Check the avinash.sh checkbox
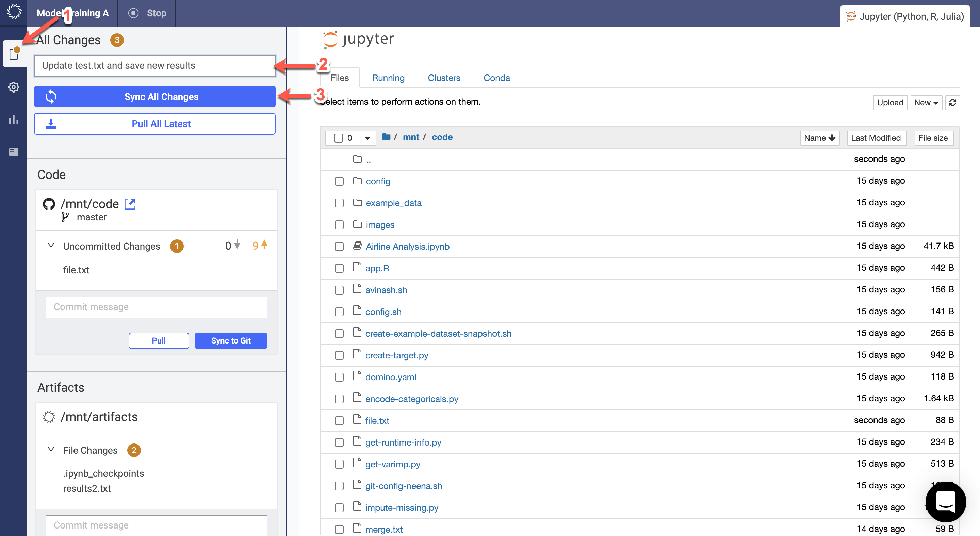The width and height of the screenshot is (980, 536). [339, 290]
